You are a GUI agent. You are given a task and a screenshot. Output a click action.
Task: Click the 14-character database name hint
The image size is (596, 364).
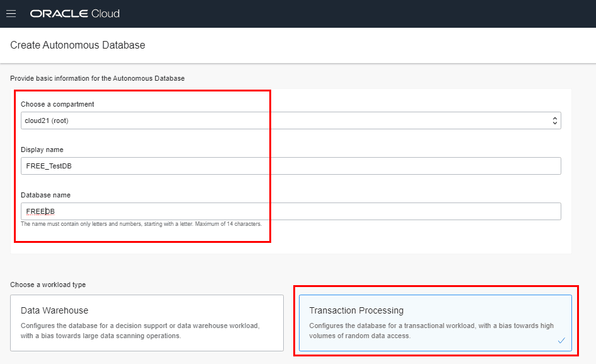141,224
